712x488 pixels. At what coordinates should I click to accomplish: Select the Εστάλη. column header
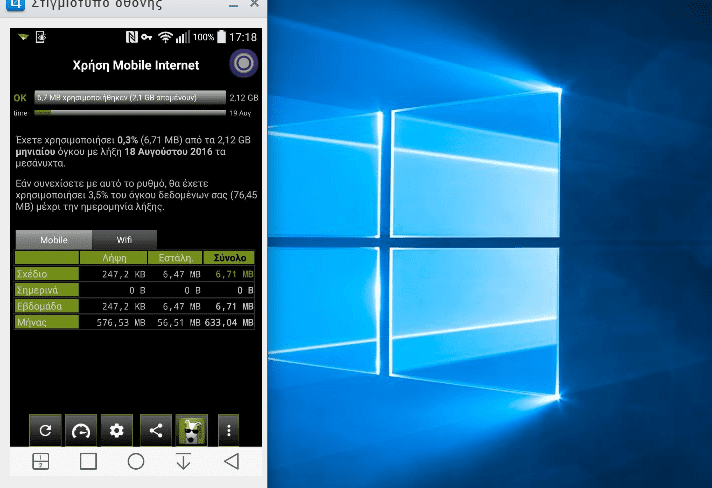175,257
